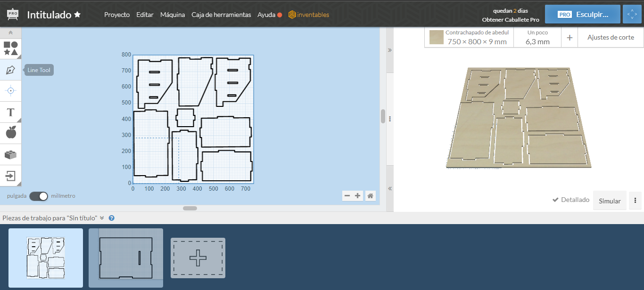Open Ajustes de corte panel
The image size is (644, 290).
(x=611, y=37)
